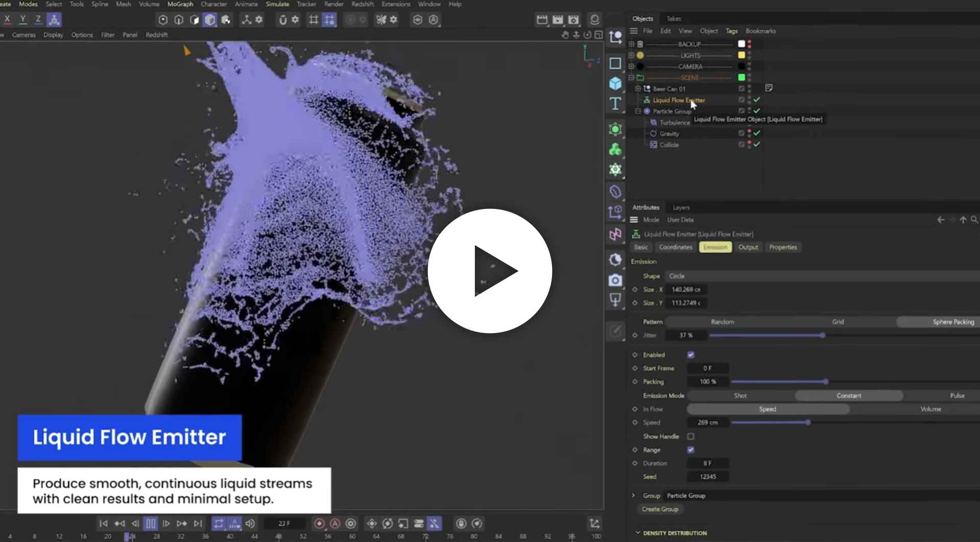The height and width of the screenshot is (542, 980).
Task: Open the Simulate menu
Action: [x=277, y=4]
